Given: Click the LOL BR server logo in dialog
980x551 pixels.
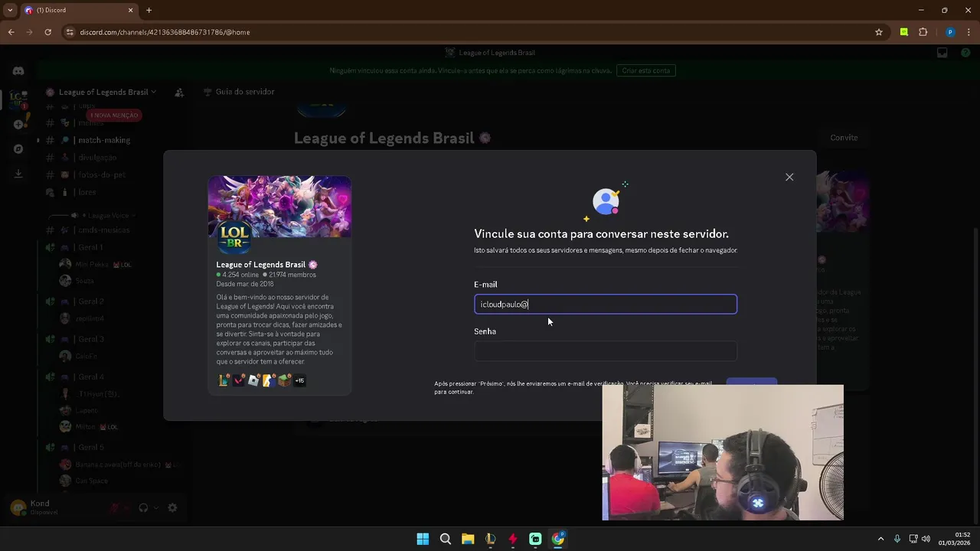Looking at the screenshot, I should 234,236.
